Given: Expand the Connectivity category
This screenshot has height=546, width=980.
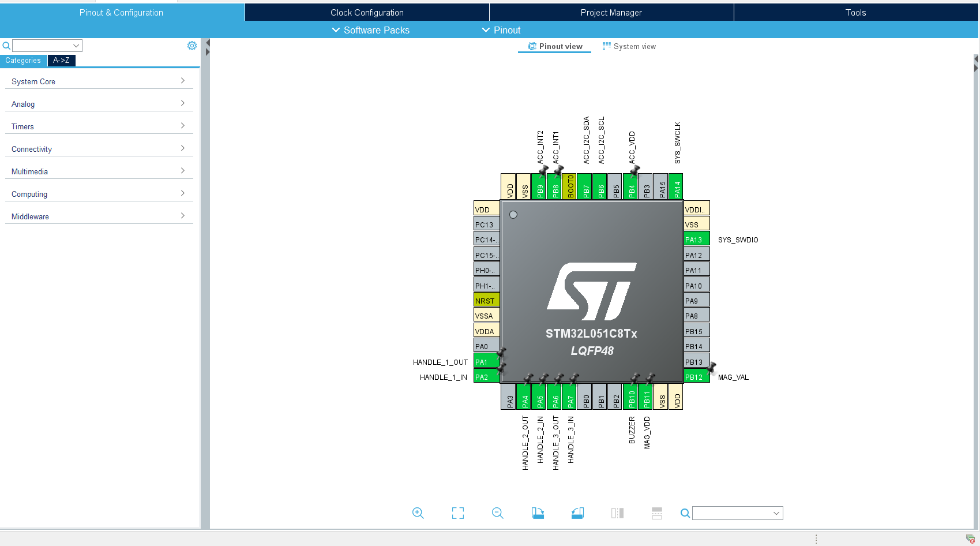Looking at the screenshot, I should [x=99, y=149].
